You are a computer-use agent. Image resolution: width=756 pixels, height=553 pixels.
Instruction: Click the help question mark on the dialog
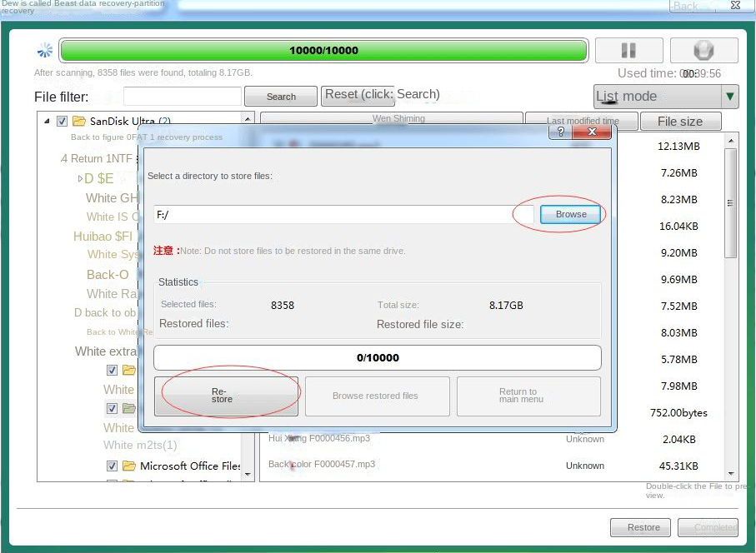pos(559,132)
